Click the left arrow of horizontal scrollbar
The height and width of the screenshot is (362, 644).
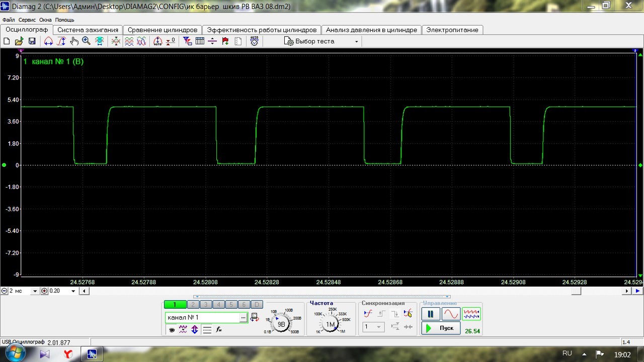pyautogui.click(x=85, y=291)
